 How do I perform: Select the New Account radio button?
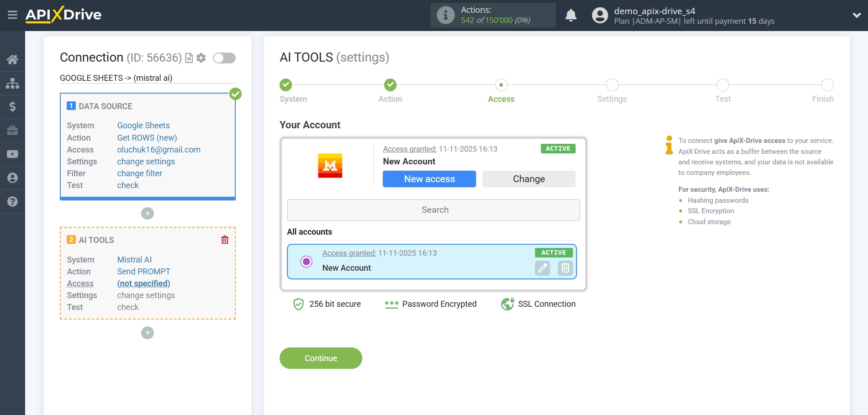(306, 262)
